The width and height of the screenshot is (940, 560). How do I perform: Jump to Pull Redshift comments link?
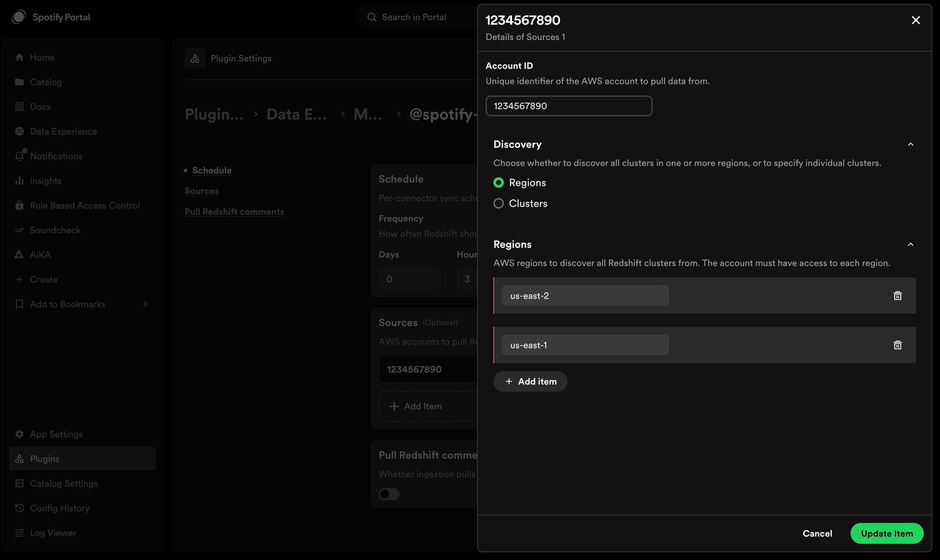pos(234,212)
